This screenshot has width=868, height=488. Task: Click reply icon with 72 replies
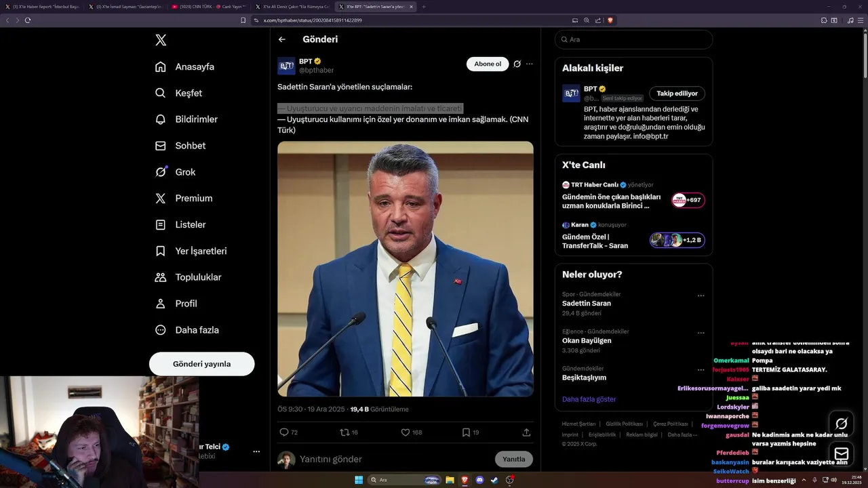(288, 432)
